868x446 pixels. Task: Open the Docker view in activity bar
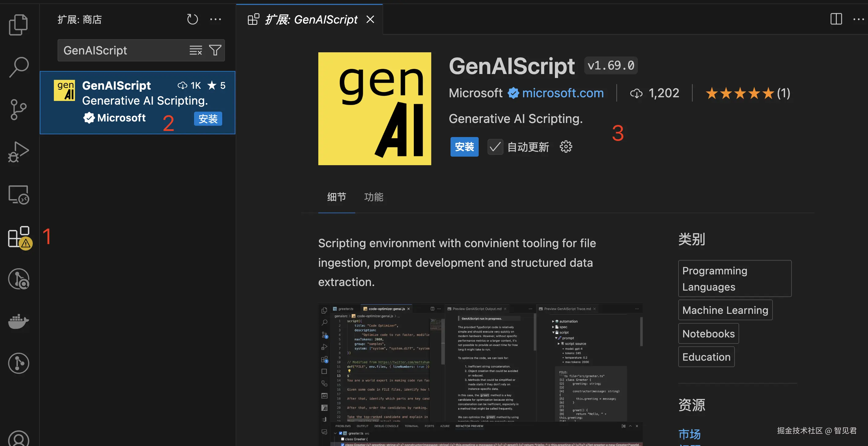pyautogui.click(x=18, y=321)
